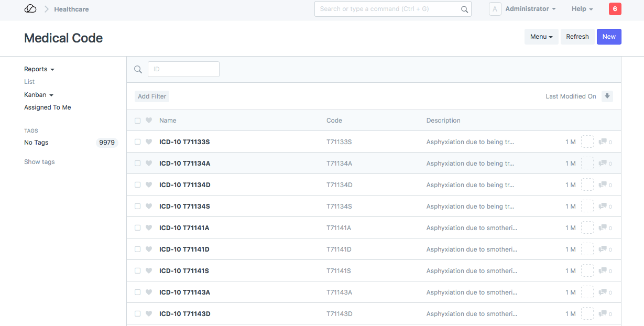
Task: Open the Menu dropdown button
Action: click(541, 37)
